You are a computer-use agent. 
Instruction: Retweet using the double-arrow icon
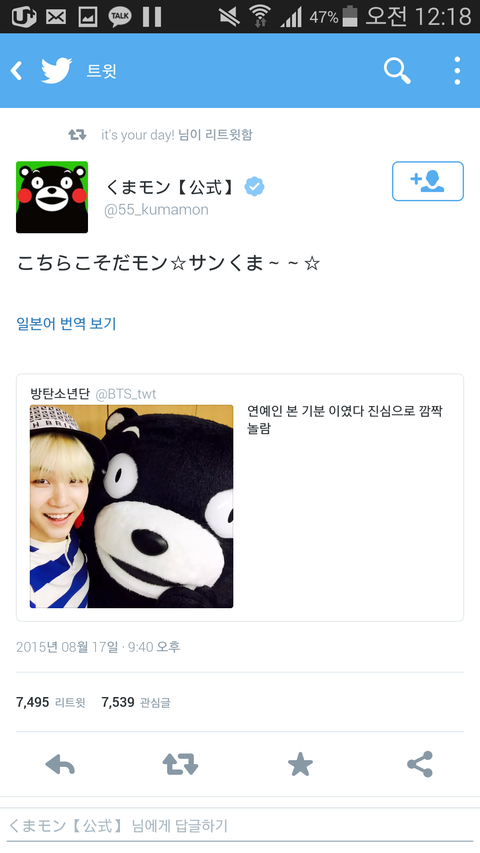click(x=180, y=764)
